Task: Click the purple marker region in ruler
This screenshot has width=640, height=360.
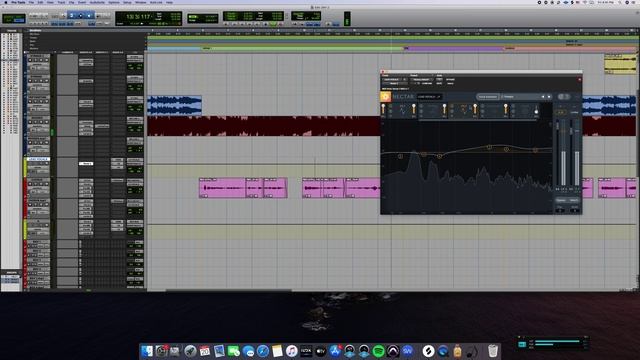Action: [454, 48]
